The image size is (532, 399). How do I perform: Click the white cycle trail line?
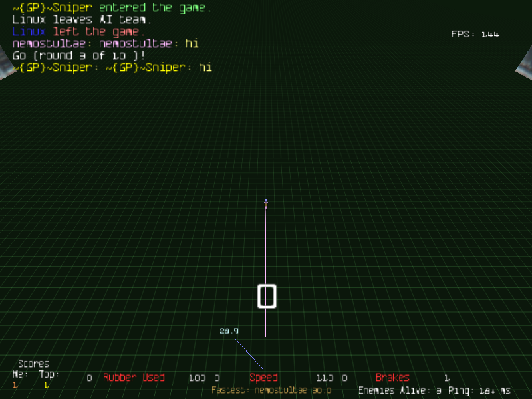266,246
